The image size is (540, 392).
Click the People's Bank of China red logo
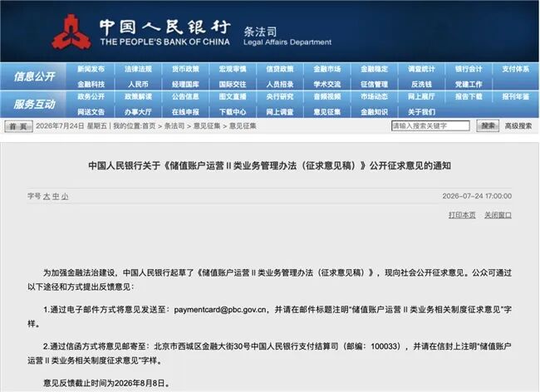pyautogui.click(x=71, y=32)
